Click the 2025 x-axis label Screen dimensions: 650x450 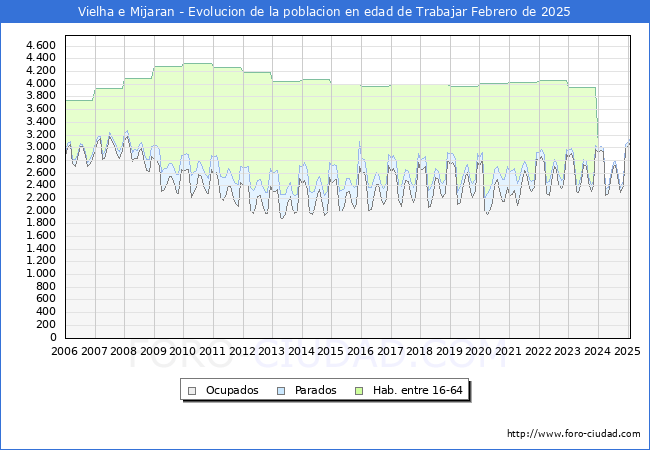tap(627, 351)
